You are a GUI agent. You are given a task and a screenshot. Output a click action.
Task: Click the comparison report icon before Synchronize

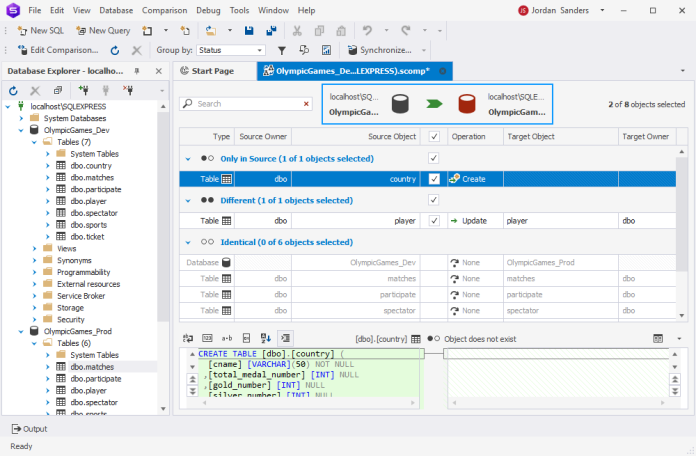point(326,50)
